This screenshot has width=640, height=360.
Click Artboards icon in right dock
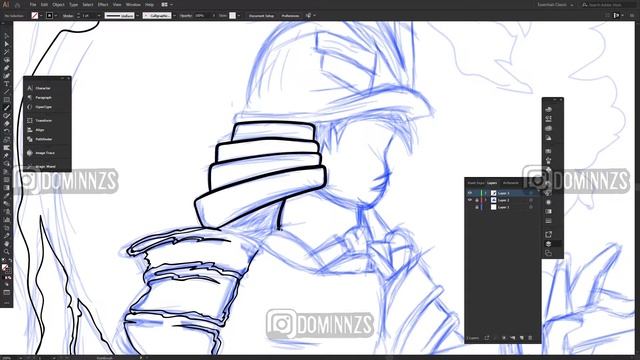(548, 253)
